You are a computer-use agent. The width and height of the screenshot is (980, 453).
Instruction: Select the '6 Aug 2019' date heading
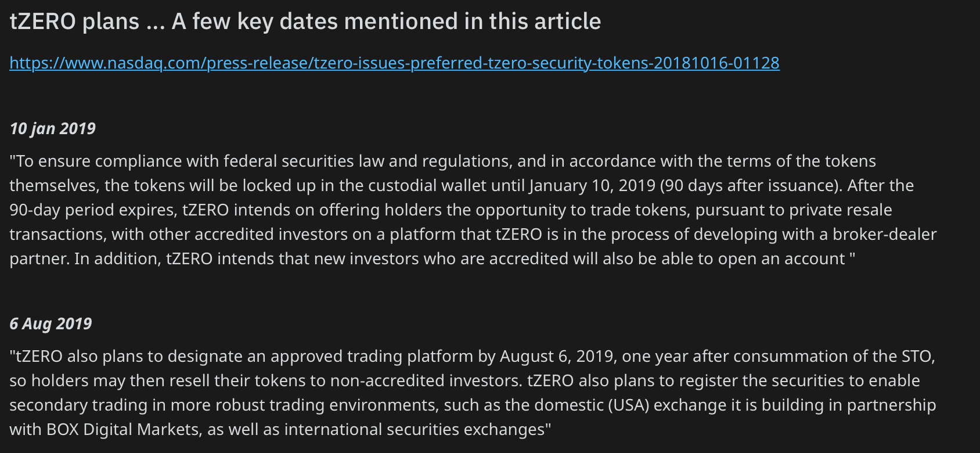(51, 323)
